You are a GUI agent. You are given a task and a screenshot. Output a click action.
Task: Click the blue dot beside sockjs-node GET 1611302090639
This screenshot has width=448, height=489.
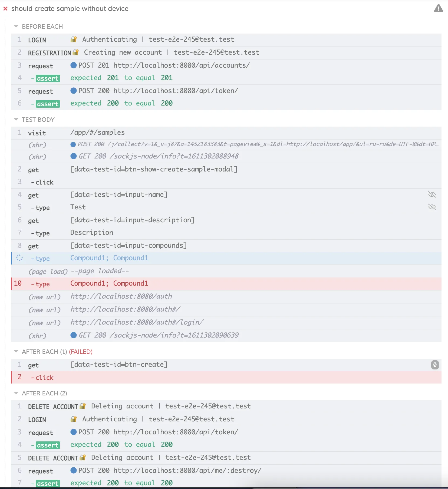pos(73,335)
